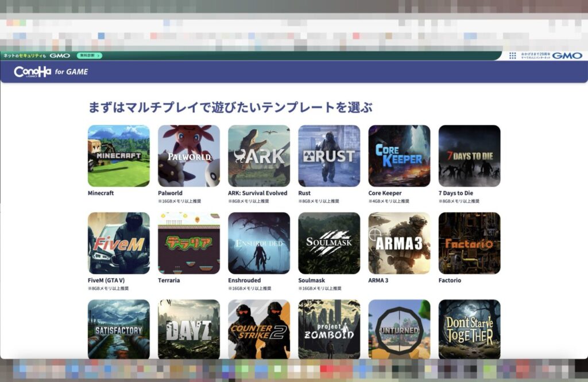Select the Unturned template thumbnail
The image size is (588, 382).
[399, 329]
